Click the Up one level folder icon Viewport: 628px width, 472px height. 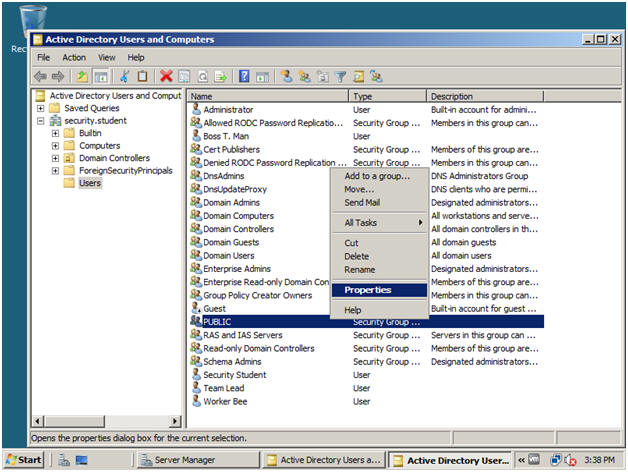point(83,76)
